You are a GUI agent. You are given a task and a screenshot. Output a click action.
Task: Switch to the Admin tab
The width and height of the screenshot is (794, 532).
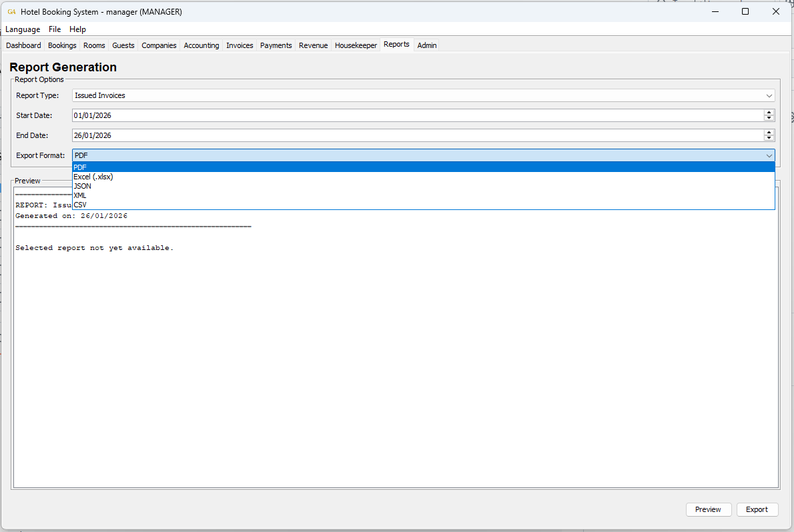pyautogui.click(x=427, y=45)
